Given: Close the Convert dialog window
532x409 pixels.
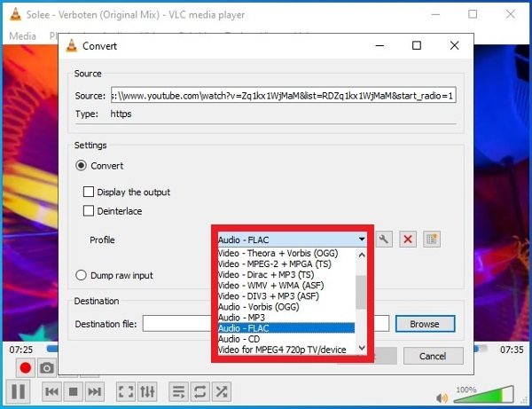Looking at the screenshot, I should click(x=454, y=45).
